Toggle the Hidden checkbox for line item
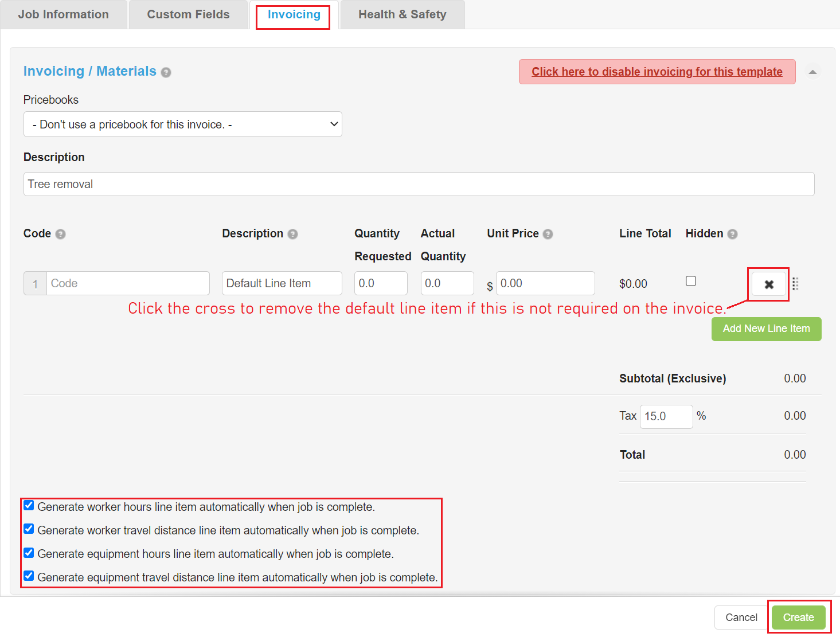This screenshot has height=637, width=840. 691,281
